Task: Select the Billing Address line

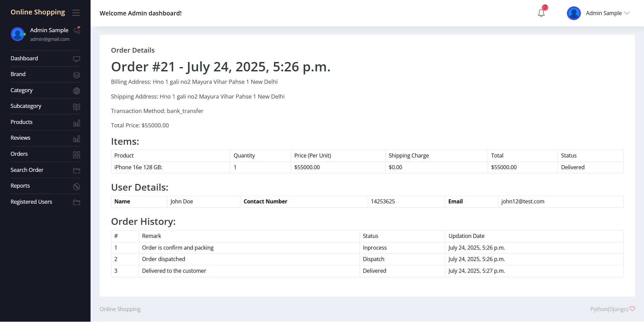Action: click(194, 82)
